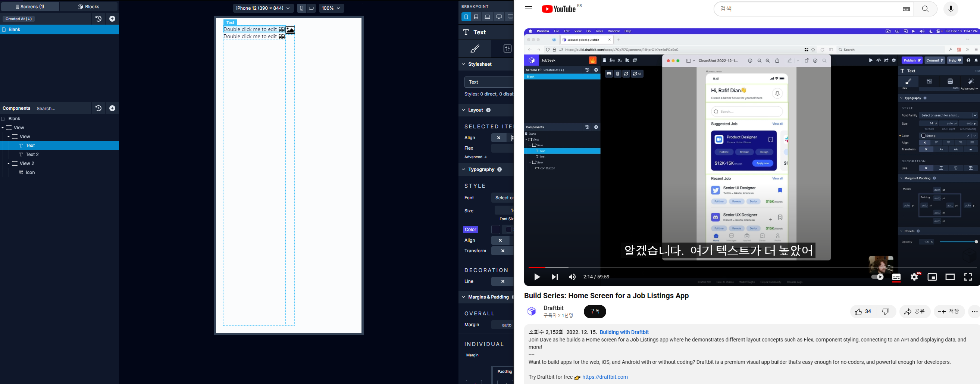The height and width of the screenshot is (384, 980).
Task: Dislike the YouTube video
Action: coord(886,312)
